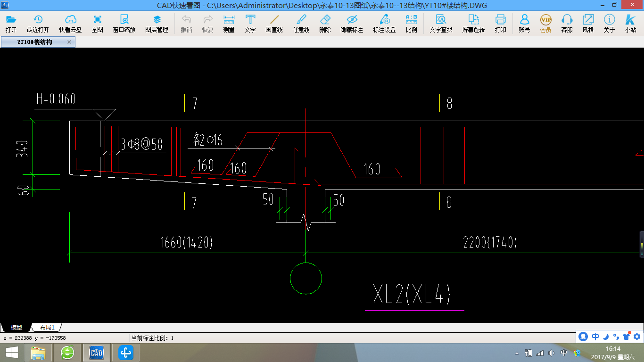The image size is (644, 362).
Task: Click the 3Φ8@50 rebar annotation
Action: [141, 144]
